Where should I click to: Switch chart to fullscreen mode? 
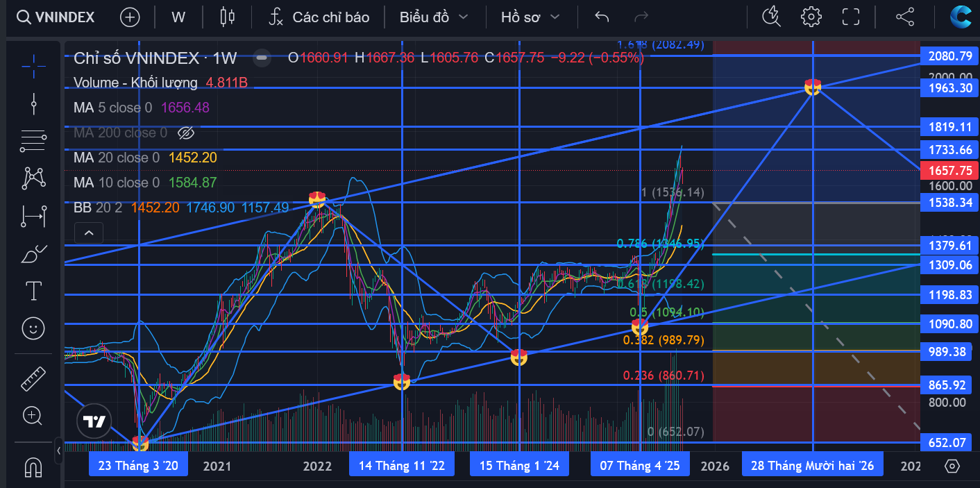pos(850,17)
